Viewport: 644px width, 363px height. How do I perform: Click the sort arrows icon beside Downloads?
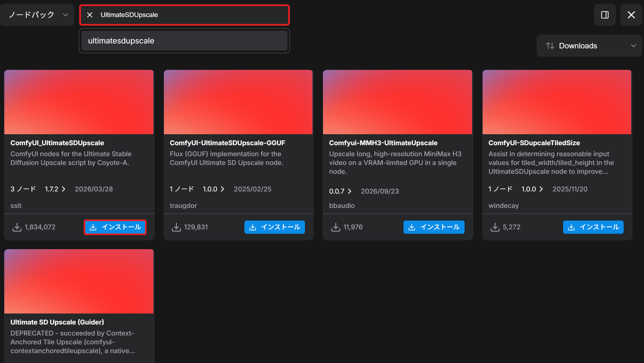tap(550, 46)
